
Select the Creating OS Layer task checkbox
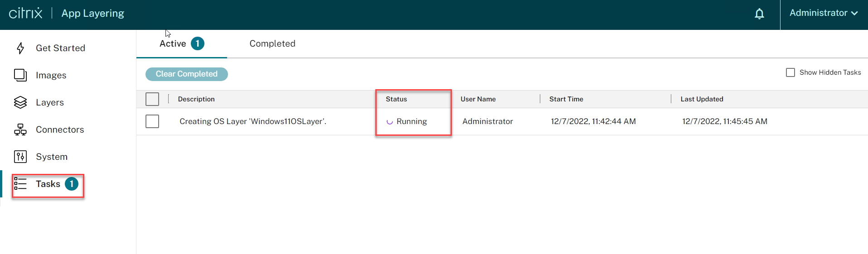(x=152, y=121)
